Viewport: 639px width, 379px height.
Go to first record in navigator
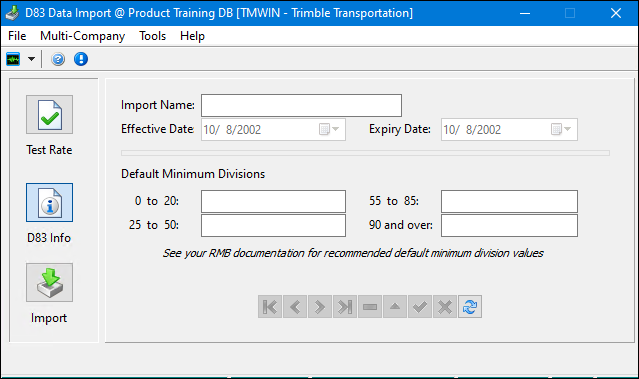coord(270,306)
